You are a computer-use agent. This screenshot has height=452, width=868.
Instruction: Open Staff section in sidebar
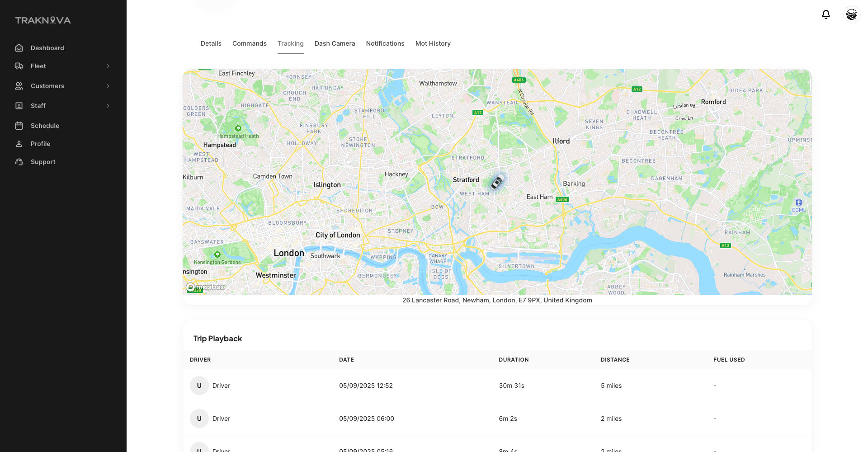(x=38, y=106)
